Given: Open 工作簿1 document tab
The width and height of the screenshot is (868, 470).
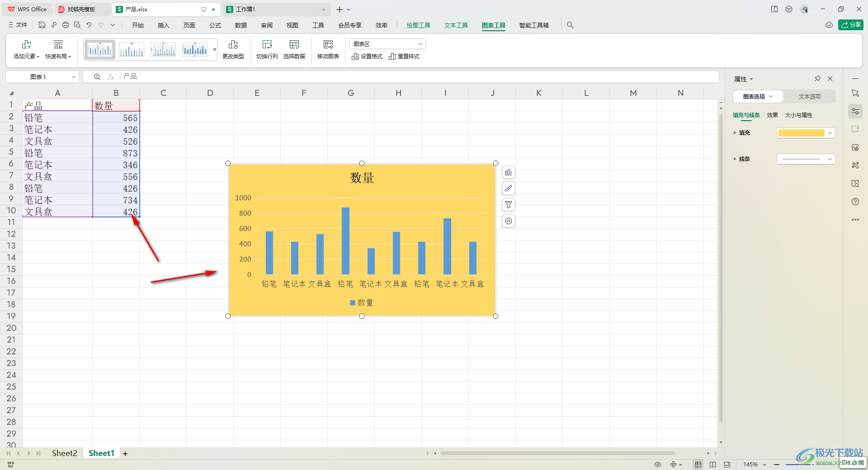Looking at the screenshot, I should pos(276,9).
